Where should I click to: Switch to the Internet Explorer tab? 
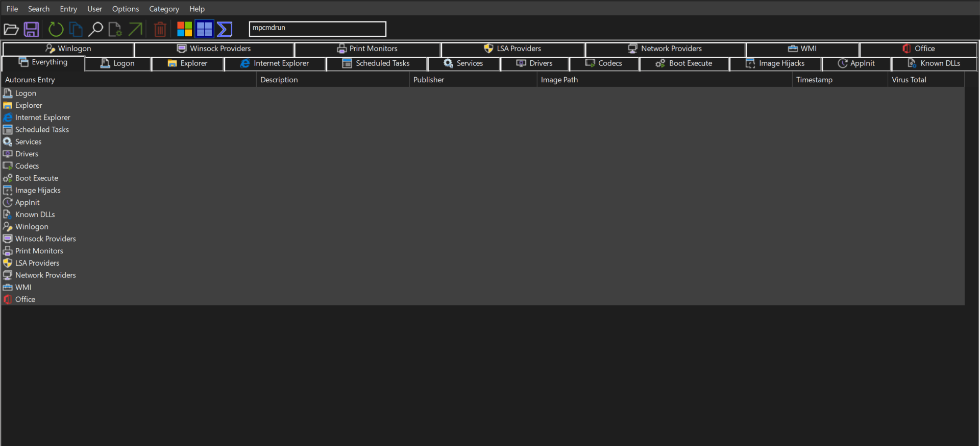pyautogui.click(x=275, y=63)
